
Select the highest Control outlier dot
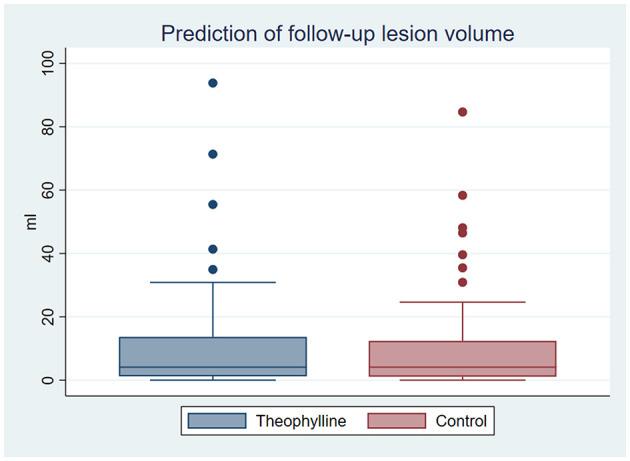462,112
